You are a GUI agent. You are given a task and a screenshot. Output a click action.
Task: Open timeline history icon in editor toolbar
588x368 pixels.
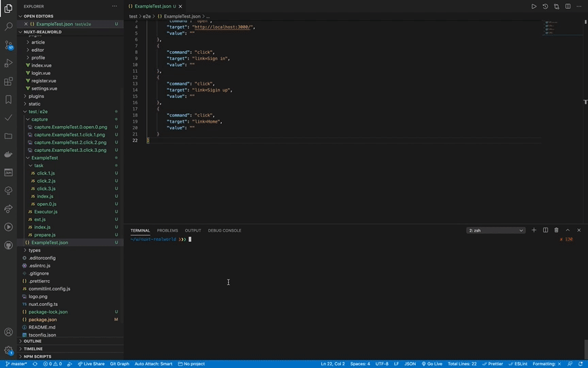(x=545, y=6)
